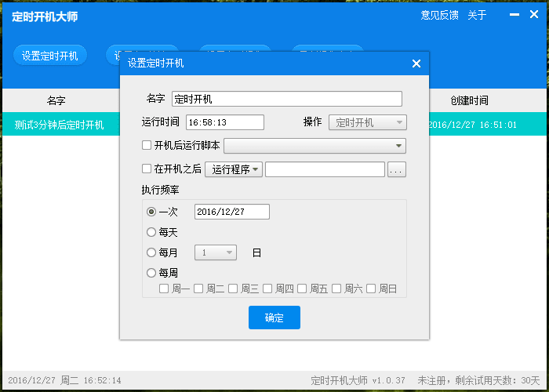Select the 每周 frequency option

pos(151,273)
